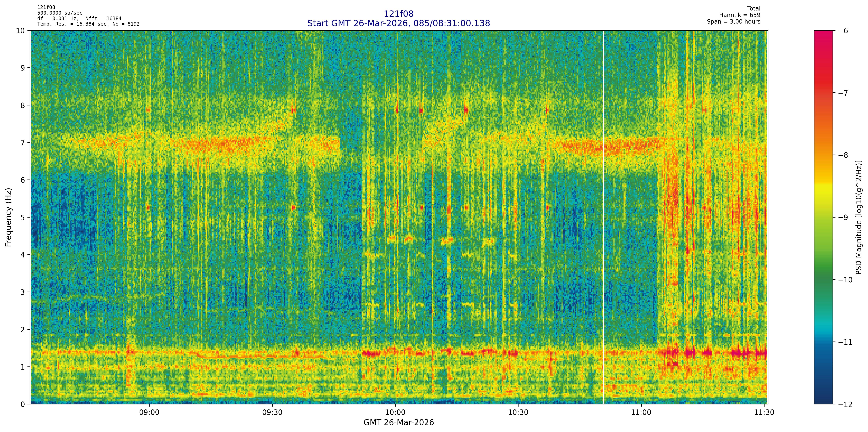
Task: Click the 10:00 time axis tick label
Action: pyautogui.click(x=395, y=412)
